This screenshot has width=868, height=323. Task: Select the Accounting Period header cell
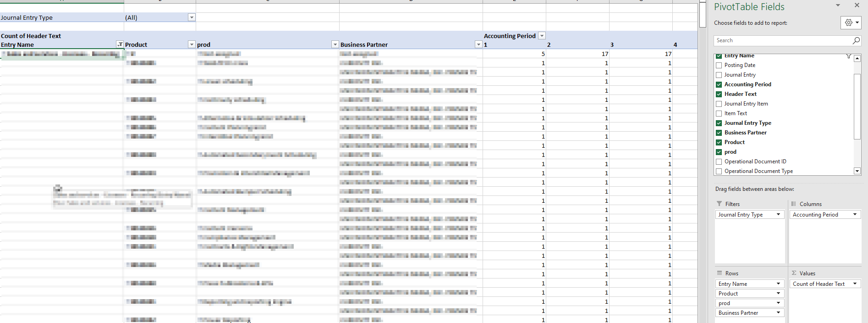514,36
